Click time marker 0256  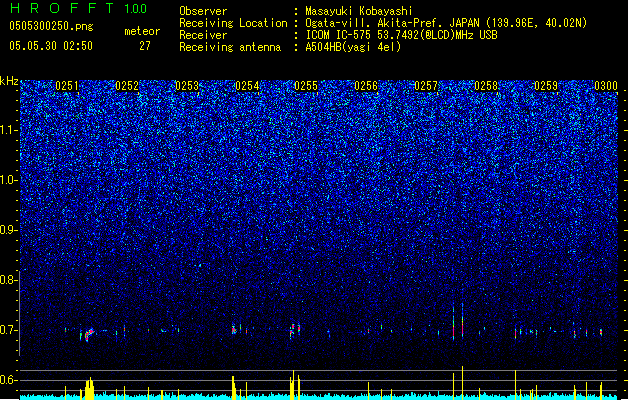[366, 86]
